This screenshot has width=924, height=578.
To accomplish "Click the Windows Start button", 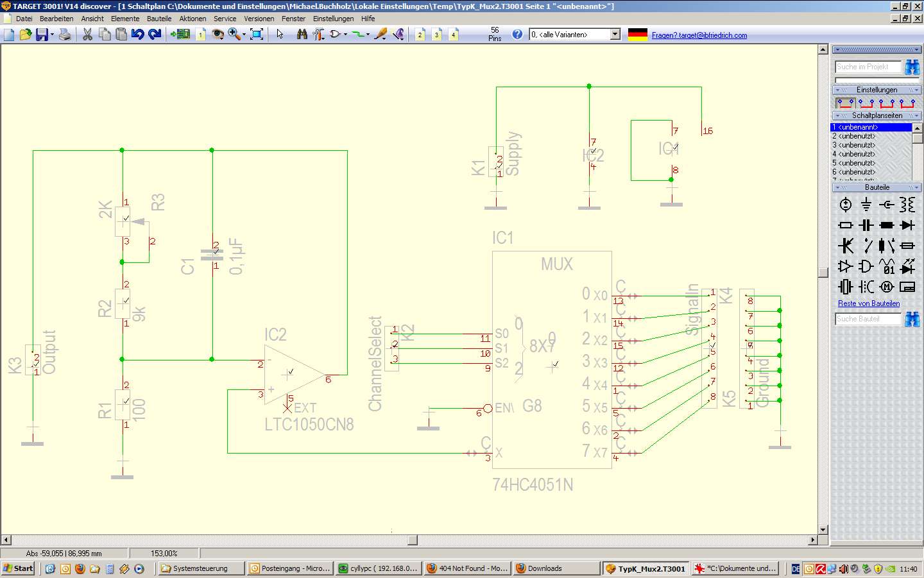I will pos(18,568).
